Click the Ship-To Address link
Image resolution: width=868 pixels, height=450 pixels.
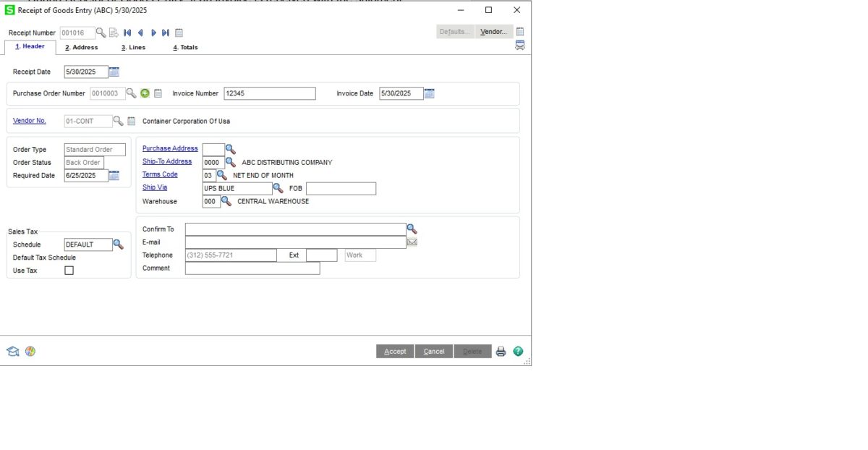pyautogui.click(x=167, y=161)
